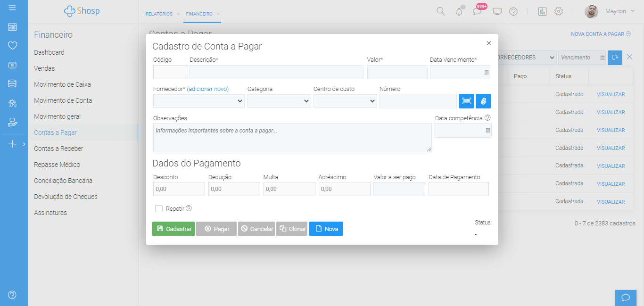Screen dimensions: 644x306
Task: Click the Shosp logo
Action: (82, 11)
